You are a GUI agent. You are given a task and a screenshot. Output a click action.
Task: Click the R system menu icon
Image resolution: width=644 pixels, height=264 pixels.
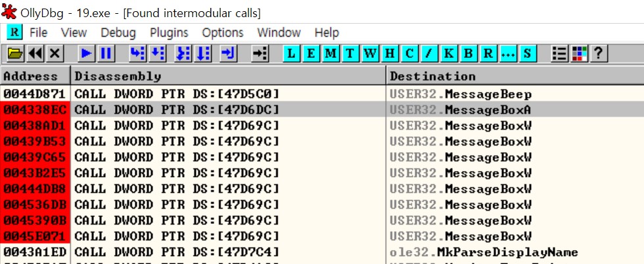click(x=14, y=32)
